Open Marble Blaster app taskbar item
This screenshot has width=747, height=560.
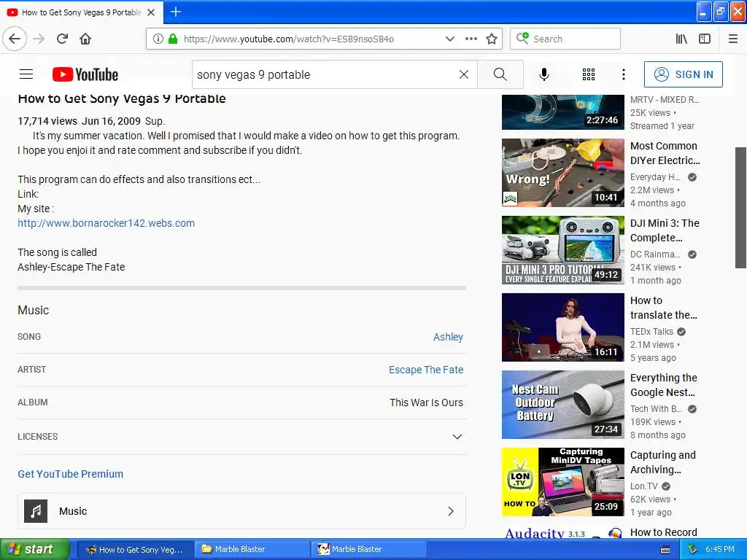pyautogui.click(x=368, y=549)
